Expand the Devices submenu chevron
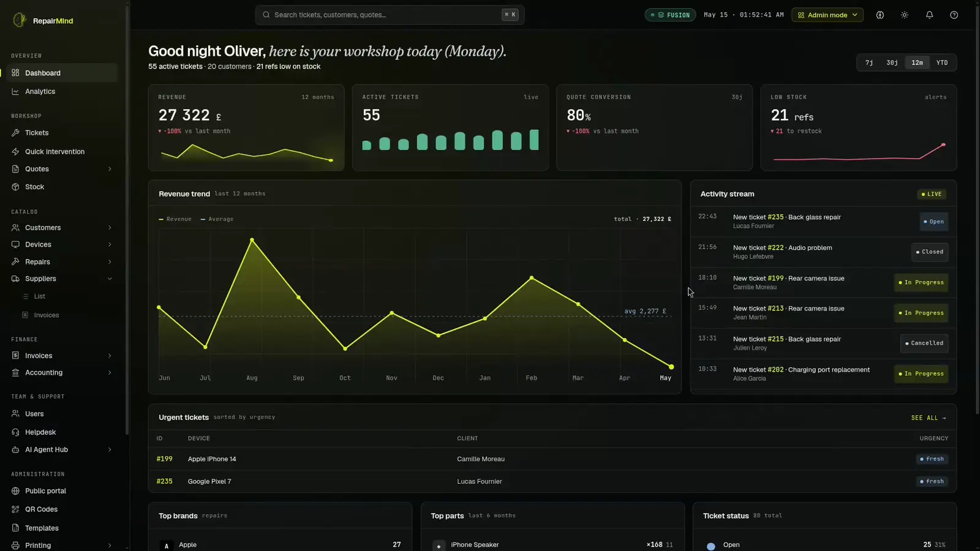Viewport: 980px width, 551px height. point(110,244)
